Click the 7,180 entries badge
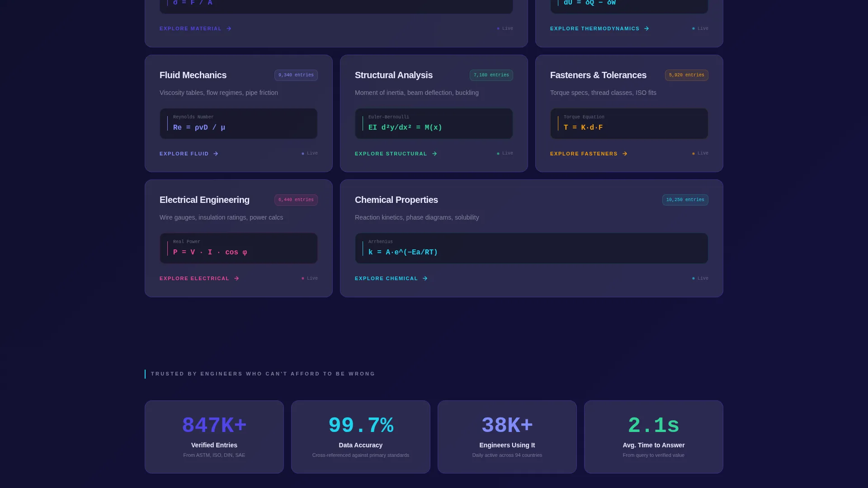Image resolution: width=868 pixels, height=488 pixels. coord(491,75)
